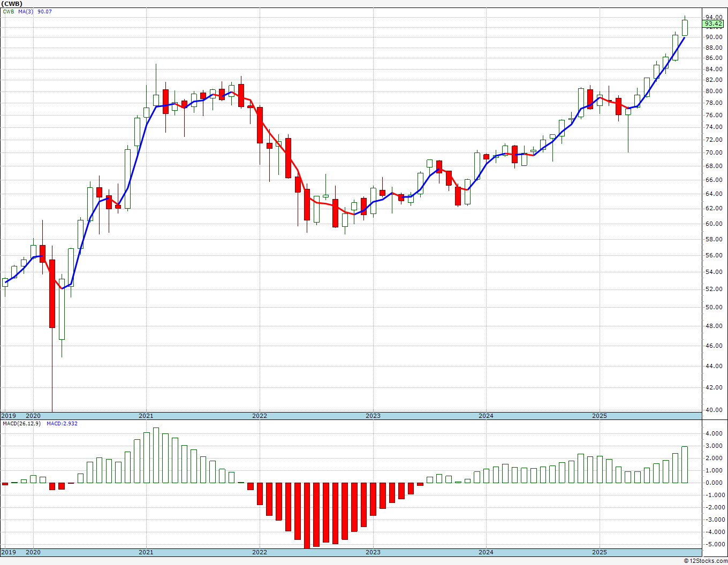This screenshot has height=565, width=728.
Task: Click the 40.00 price axis label
Action: [714, 410]
